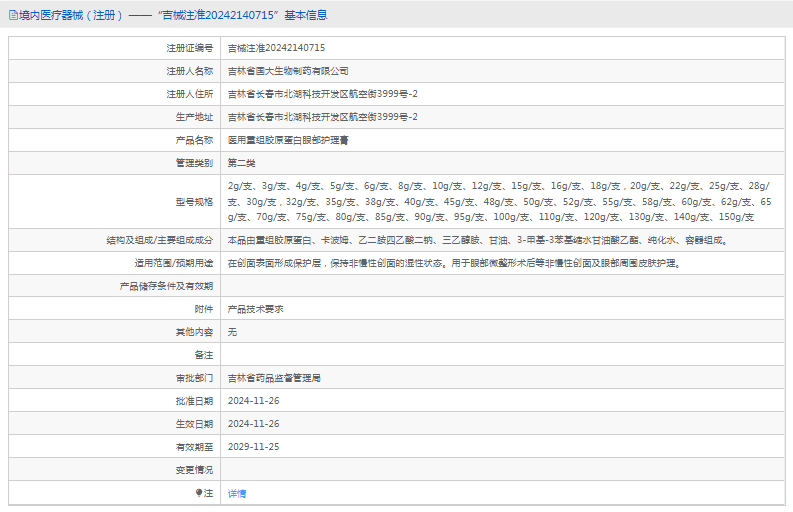Click the 变更情况 row label

[194, 469]
